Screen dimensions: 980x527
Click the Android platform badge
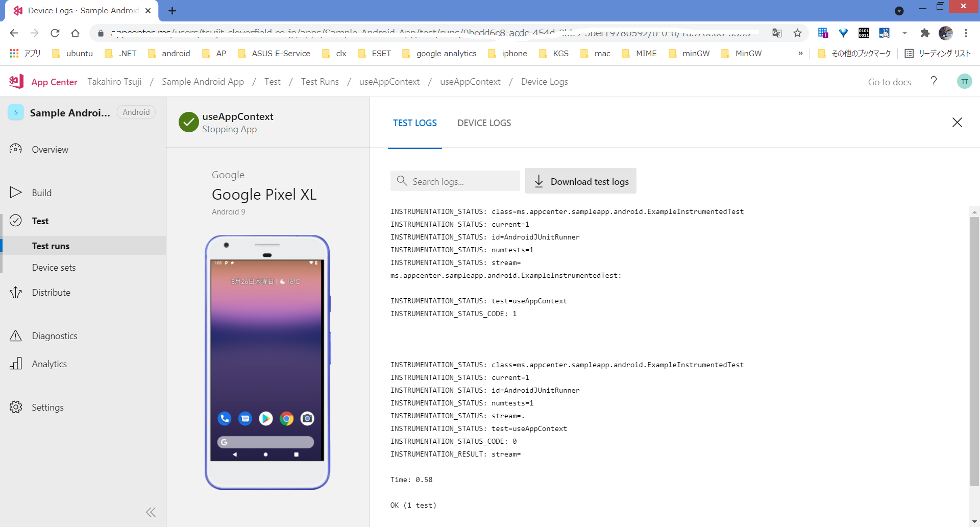pos(136,112)
